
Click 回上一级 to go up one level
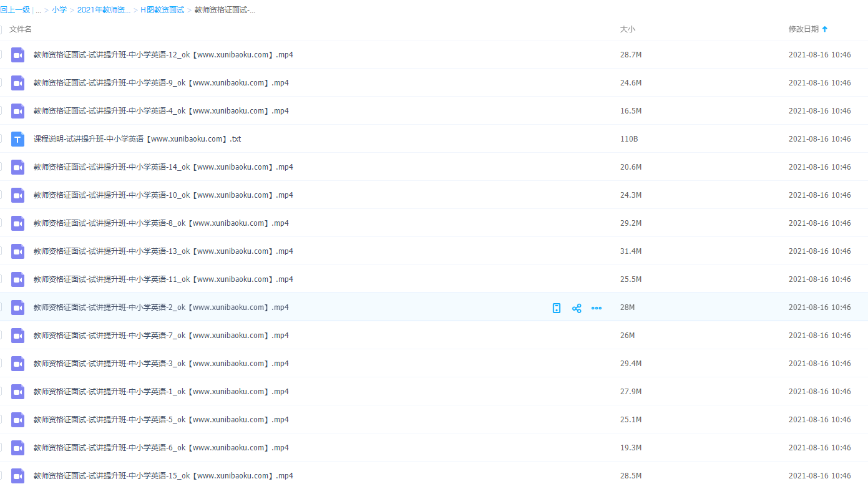tap(15, 10)
